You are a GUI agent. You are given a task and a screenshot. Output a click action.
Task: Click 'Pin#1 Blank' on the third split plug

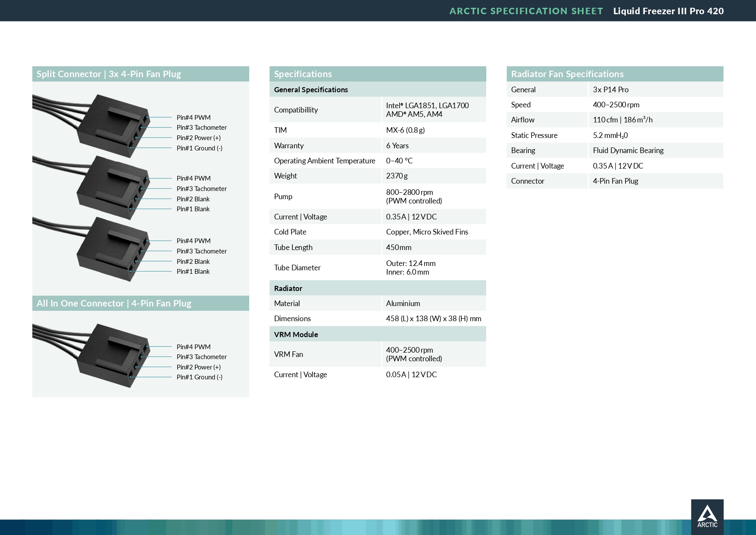click(x=193, y=272)
